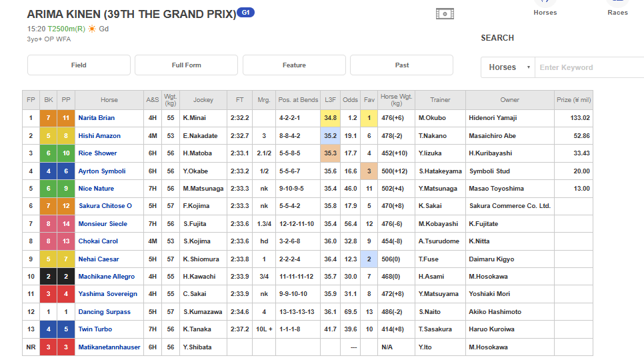Expand the Horses search category dropdown
Screen dimensions: 644x358
point(508,67)
